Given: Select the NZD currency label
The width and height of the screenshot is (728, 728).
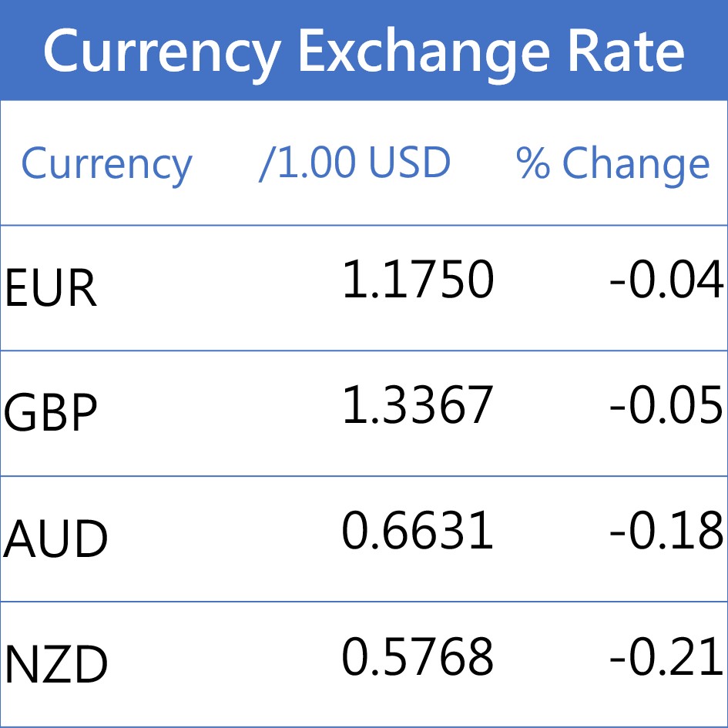Looking at the screenshot, I should (55, 665).
